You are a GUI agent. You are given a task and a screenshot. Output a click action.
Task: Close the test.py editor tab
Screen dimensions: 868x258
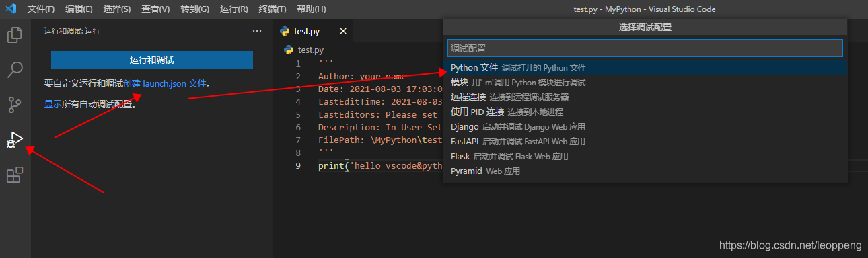(x=342, y=31)
